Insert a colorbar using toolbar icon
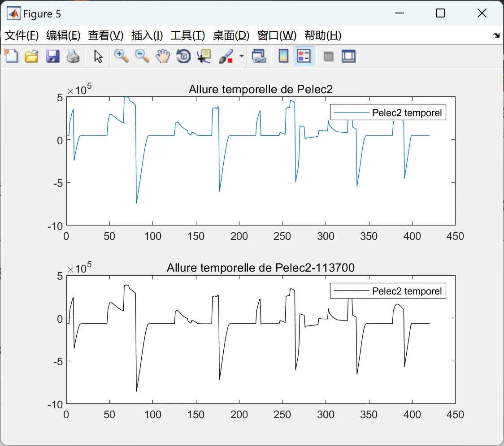The width and height of the screenshot is (504, 446). pos(283,56)
